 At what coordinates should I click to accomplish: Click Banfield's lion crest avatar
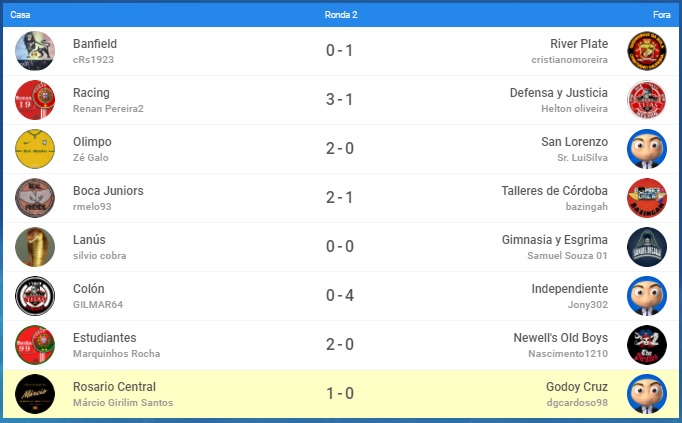pos(35,51)
